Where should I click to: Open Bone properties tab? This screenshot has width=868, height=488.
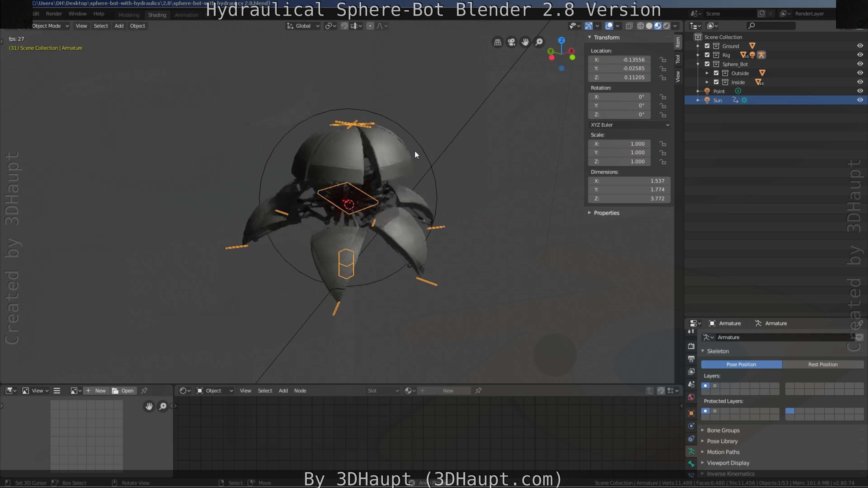[x=691, y=464]
